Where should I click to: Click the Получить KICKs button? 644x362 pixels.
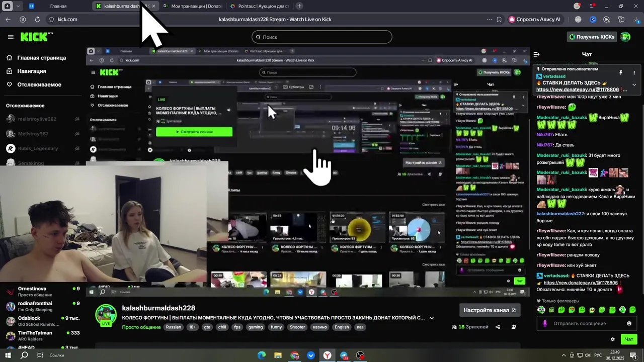click(x=592, y=37)
